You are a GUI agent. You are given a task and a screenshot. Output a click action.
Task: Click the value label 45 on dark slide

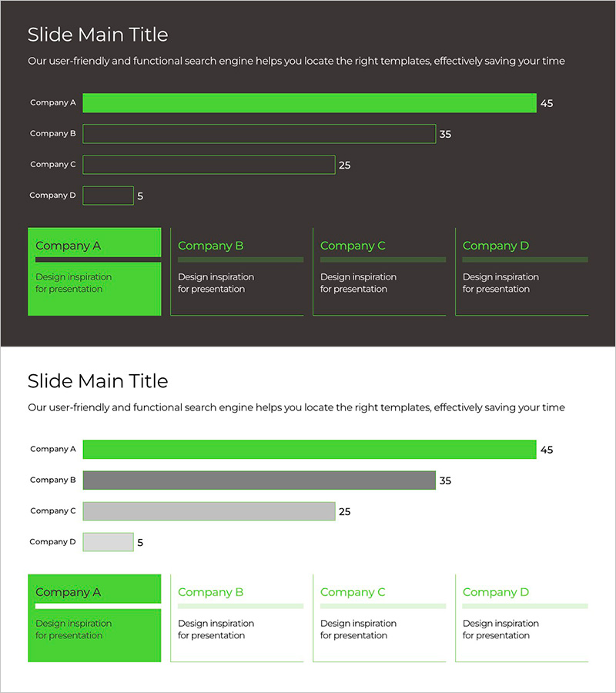click(547, 103)
